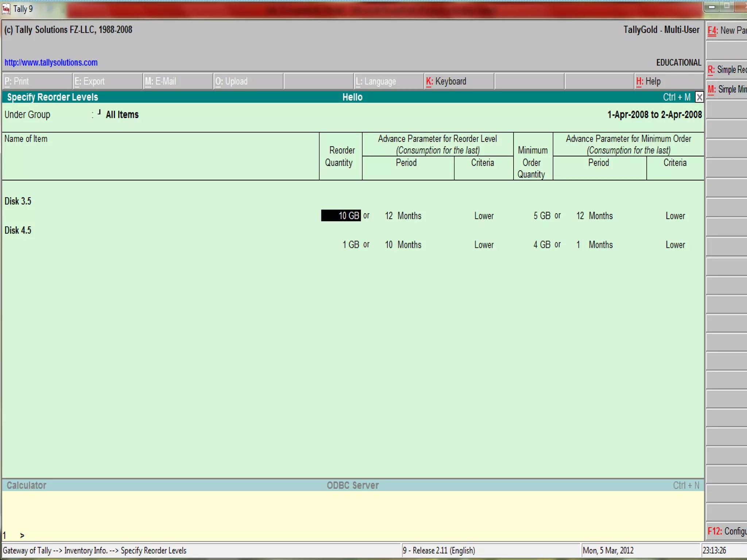This screenshot has width=747, height=560.
Task: Click Lower minimum order criteria for Disk 4.5
Action: [676, 245]
